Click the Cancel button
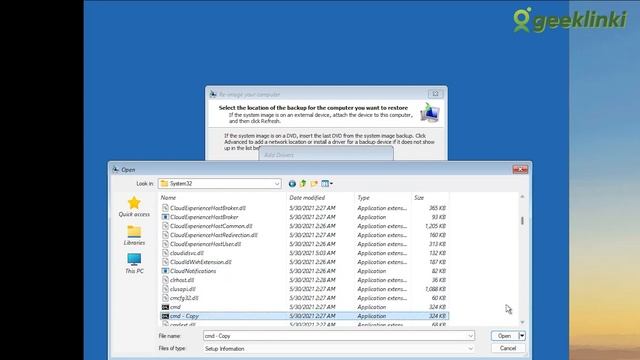Screen dimensions: 640x360 coord(508,348)
